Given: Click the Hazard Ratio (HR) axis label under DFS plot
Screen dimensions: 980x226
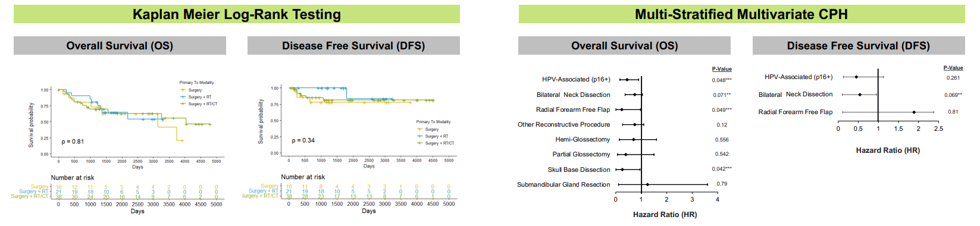Looking at the screenshot, I should tap(888, 150).
